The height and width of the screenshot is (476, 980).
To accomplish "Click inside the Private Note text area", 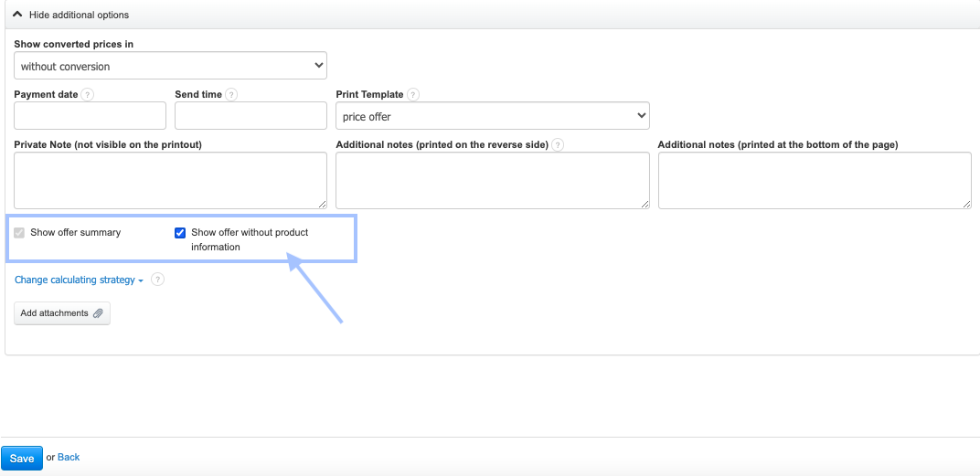I will tap(170, 180).
